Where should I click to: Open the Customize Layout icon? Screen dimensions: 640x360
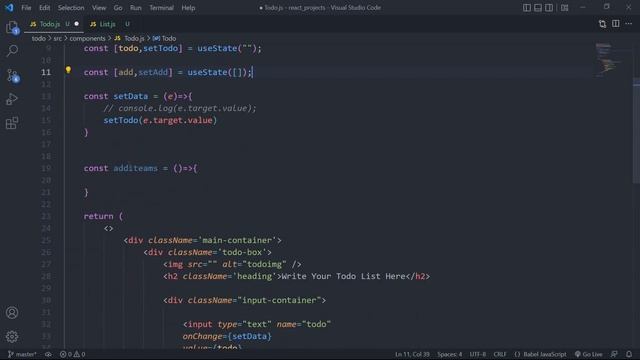pyautogui.click(x=564, y=7)
